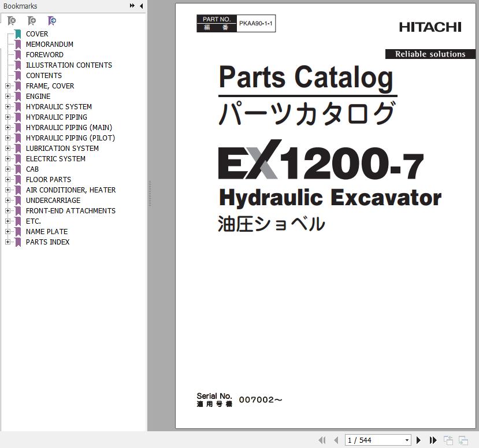Select the FRONT-END ATTACHMENTS bookmark
This screenshot has width=479, height=448.
70,210
